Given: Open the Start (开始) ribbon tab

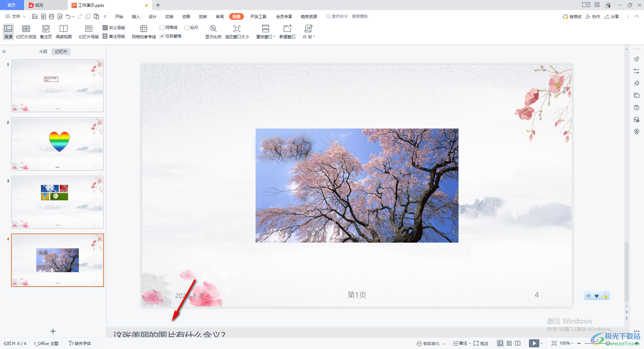Looking at the screenshot, I should (119, 16).
